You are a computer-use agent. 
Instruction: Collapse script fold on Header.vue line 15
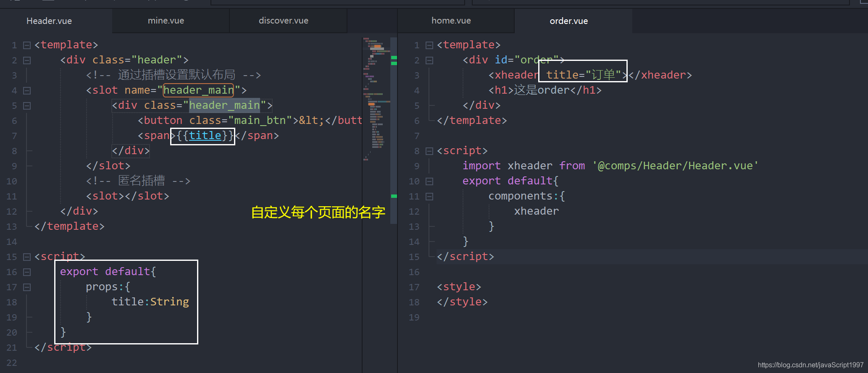[x=27, y=257]
